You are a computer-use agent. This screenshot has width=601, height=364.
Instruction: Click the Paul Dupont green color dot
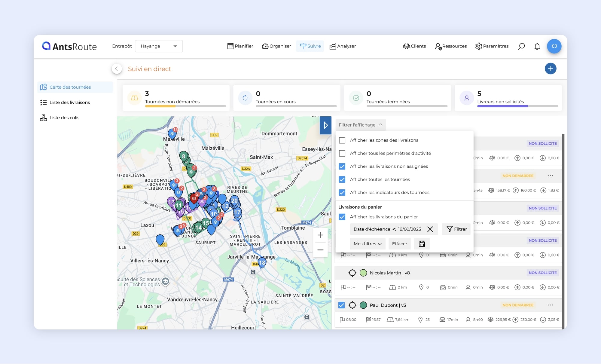tap(363, 305)
